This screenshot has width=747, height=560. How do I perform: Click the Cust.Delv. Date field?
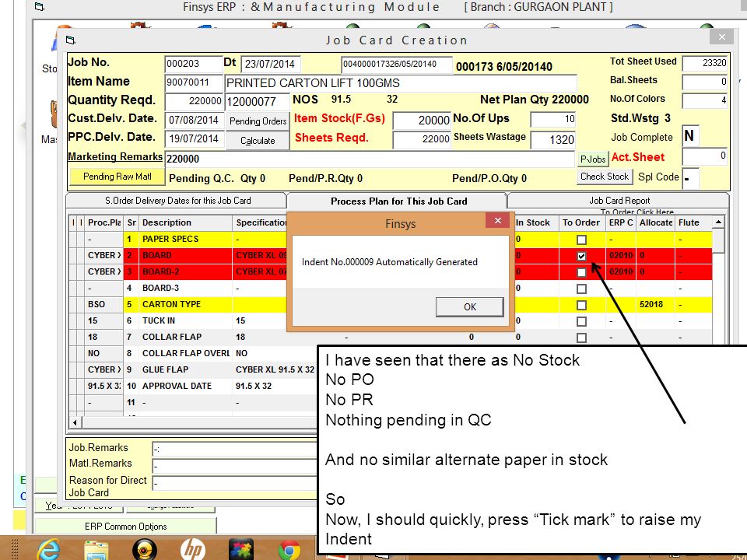click(x=194, y=121)
